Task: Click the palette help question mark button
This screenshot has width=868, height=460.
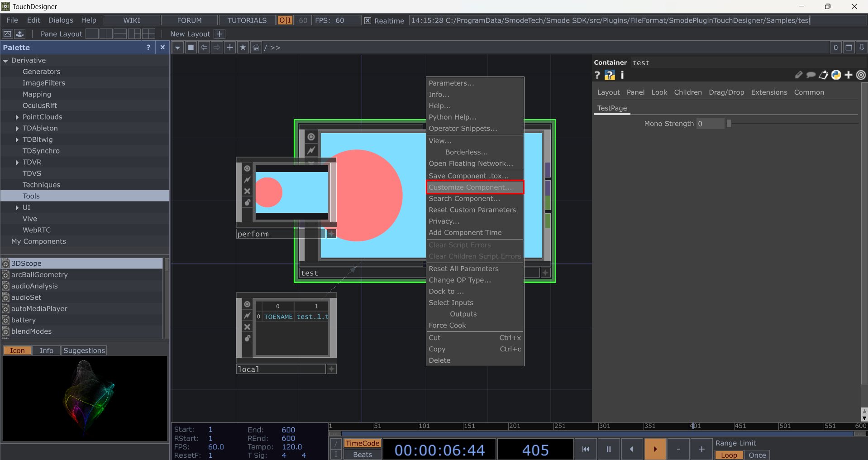Action: click(x=148, y=48)
